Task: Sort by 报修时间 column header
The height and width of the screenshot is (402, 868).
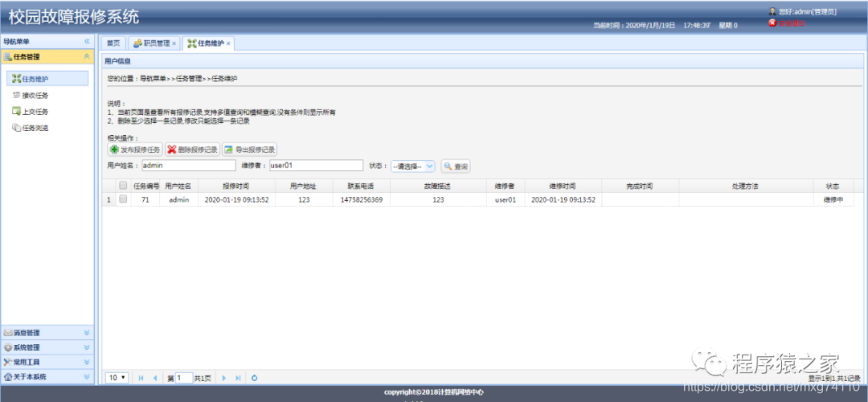Action: (x=236, y=186)
